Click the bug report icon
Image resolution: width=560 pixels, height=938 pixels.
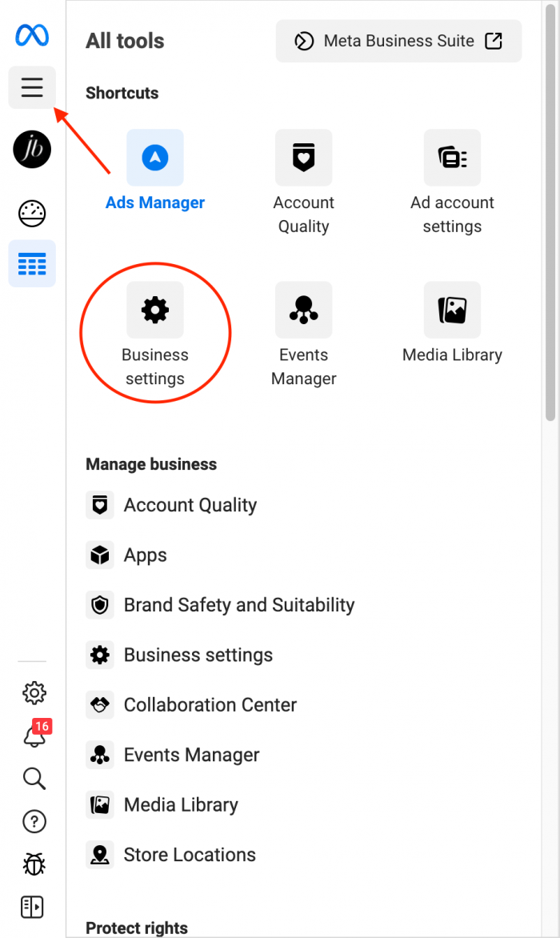pos(34,864)
